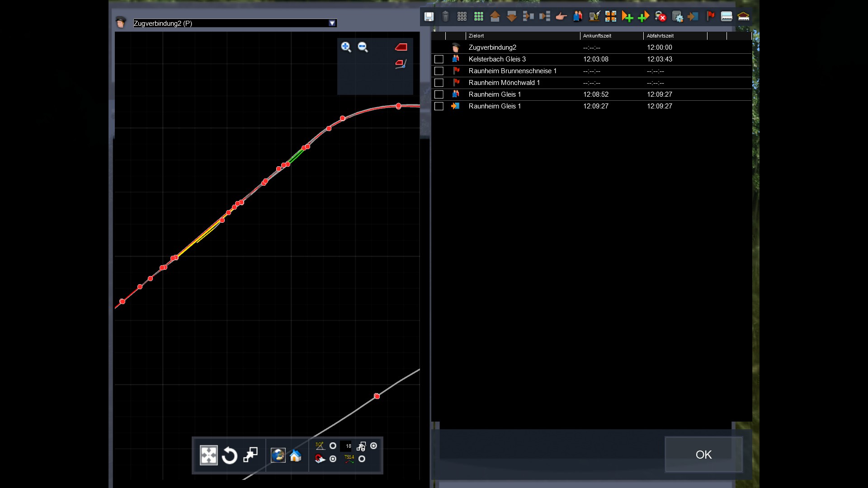
Task: Click the trash can delete icon
Action: click(x=445, y=17)
